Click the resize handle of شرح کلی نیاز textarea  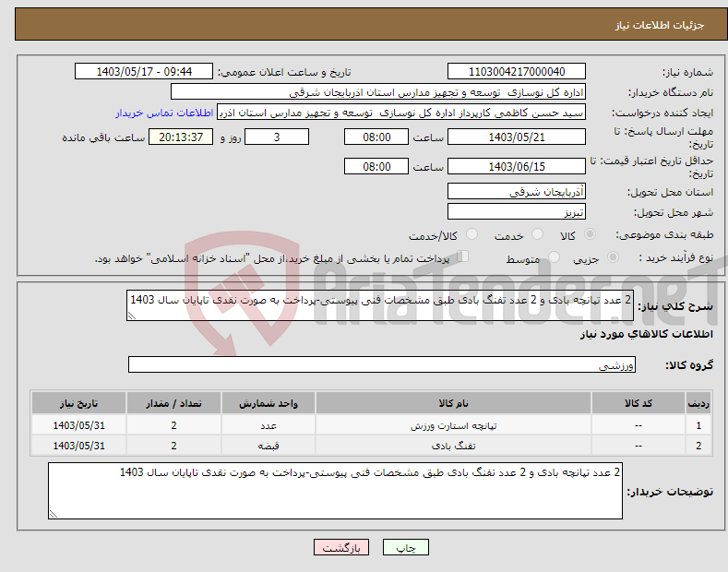pyautogui.click(x=132, y=316)
